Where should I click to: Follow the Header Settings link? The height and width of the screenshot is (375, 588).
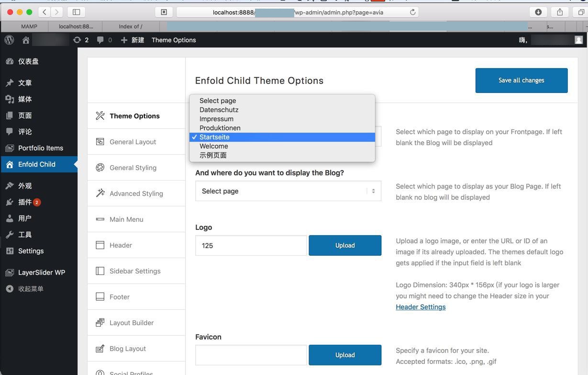click(x=421, y=307)
